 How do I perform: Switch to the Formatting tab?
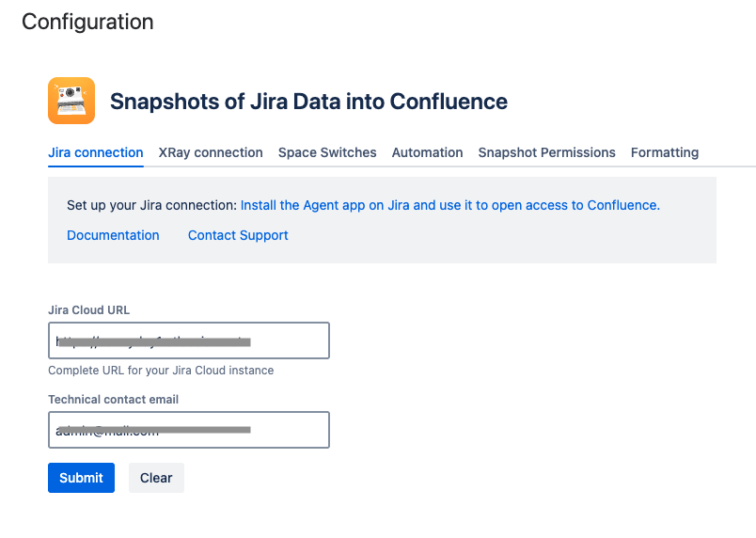[664, 152]
